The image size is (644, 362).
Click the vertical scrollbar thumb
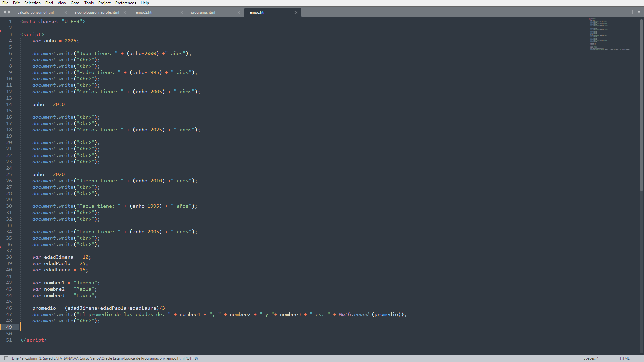(x=641, y=105)
